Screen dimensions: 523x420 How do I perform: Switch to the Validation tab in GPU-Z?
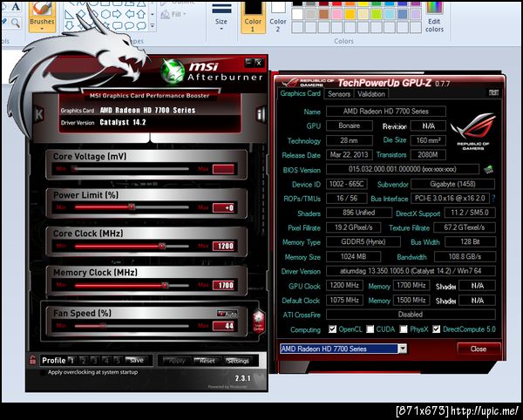pyautogui.click(x=371, y=94)
